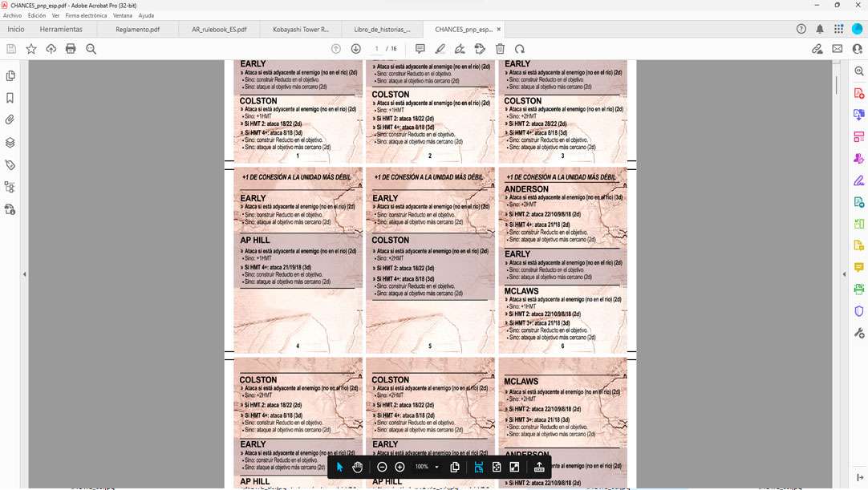The width and height of the screenshot is (868, 490).
Task: Toggle full screen mode
Action: pos(514,468)
